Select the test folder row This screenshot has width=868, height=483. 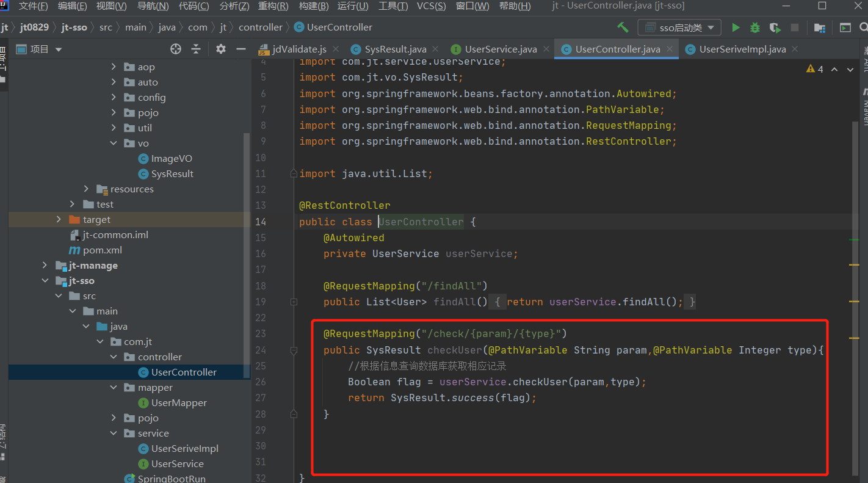tap(129, 204)
